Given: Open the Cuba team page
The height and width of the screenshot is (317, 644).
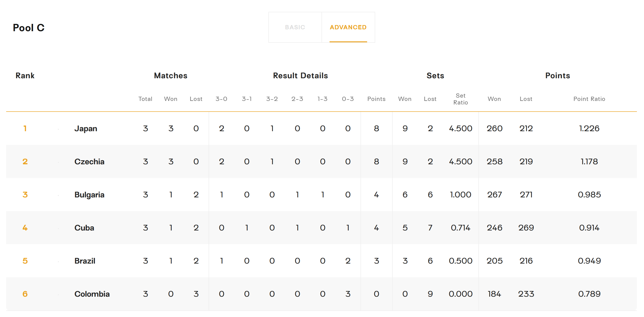Looking at the screenshot, I should click(x=84, y=228).
